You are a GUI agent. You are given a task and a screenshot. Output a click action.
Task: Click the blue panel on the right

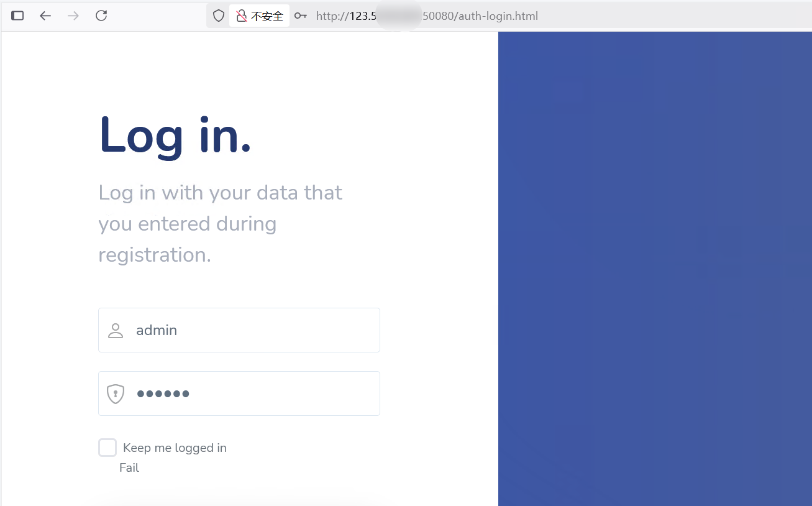click(655, 267)
